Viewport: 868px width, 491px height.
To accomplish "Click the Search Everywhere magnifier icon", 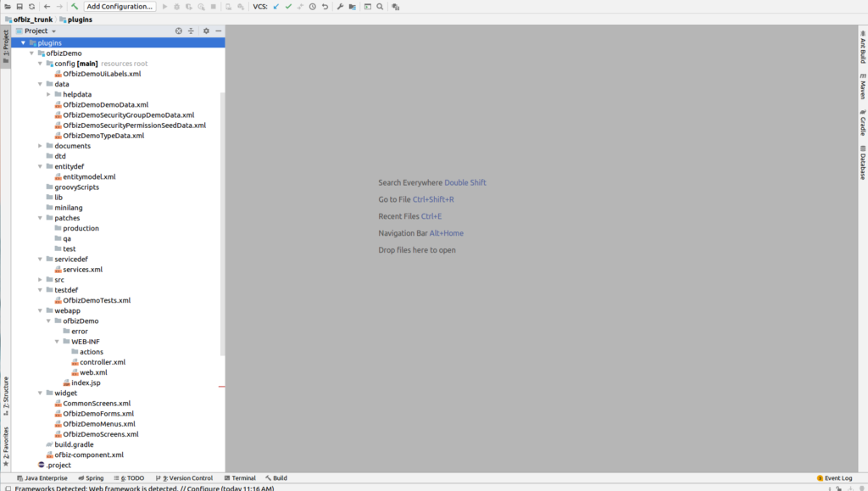I will [380, 7].
